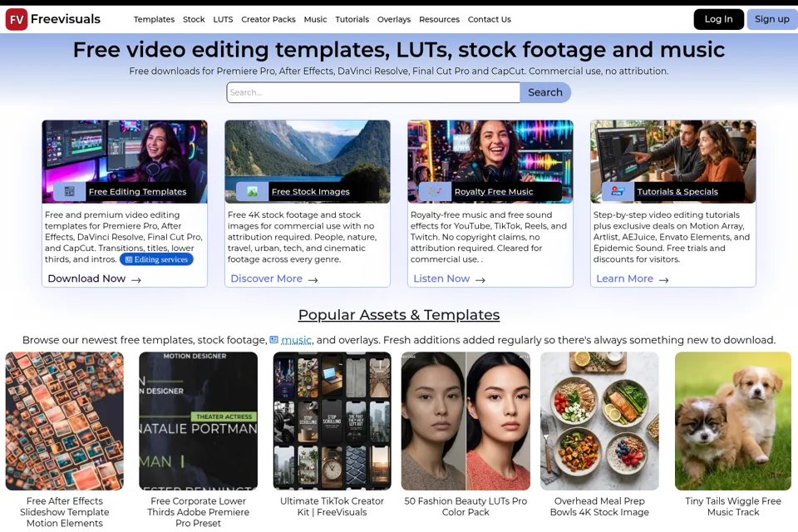The image size is (798, 532).
Task: Click the arrow next to Listen Now
Action: tap(480, 279)
